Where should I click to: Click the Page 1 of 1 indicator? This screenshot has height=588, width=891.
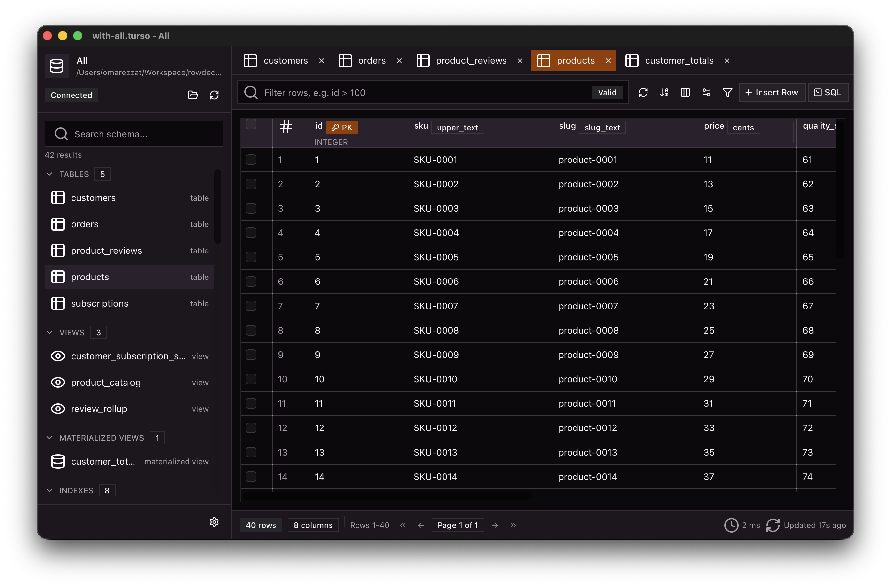pos(458,525)
